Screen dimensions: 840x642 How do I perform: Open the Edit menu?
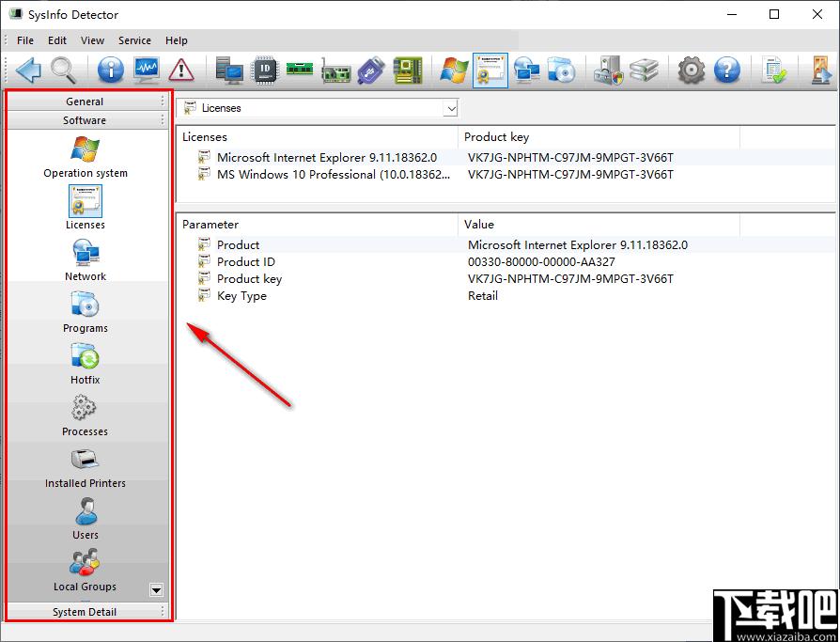tap(56, 40)
